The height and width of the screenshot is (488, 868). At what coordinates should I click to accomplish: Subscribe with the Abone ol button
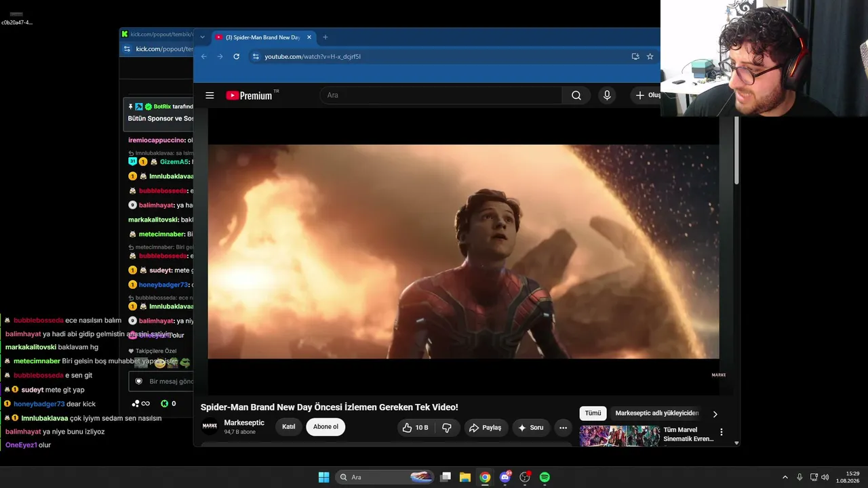(x=325, y=427)
